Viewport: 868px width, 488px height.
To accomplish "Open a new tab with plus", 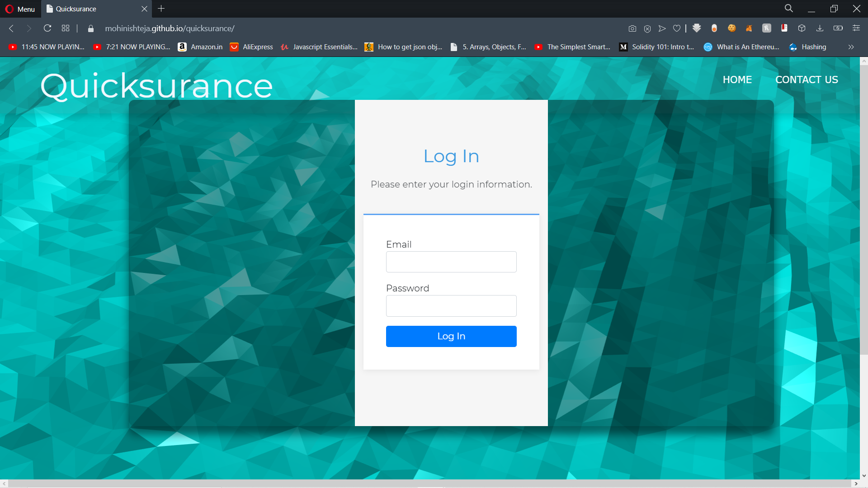I will (161, 9).
